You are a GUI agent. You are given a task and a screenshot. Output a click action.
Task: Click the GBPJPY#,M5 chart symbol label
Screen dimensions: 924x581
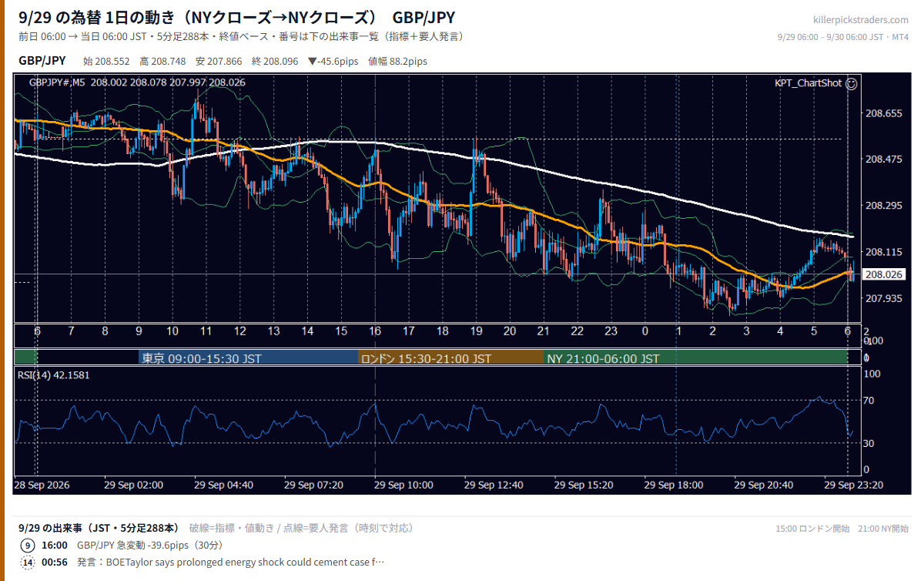click(x=57, y=82)
